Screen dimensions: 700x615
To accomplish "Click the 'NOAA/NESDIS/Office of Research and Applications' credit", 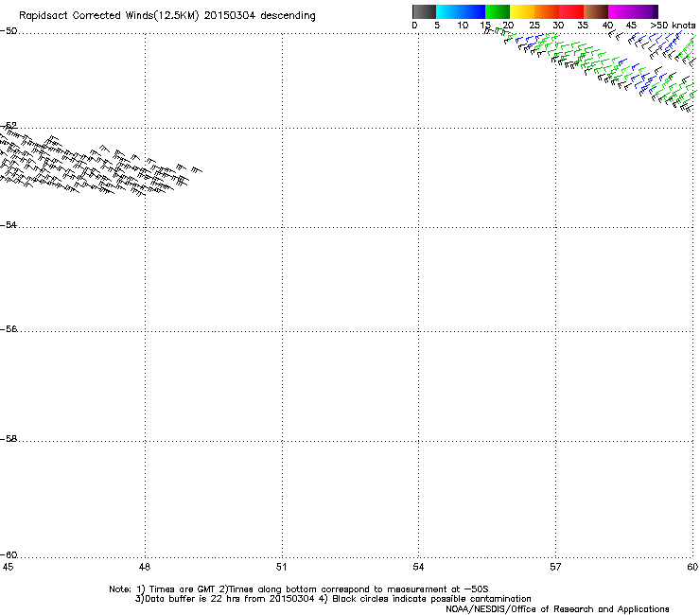I will click(x=557, y=609).
